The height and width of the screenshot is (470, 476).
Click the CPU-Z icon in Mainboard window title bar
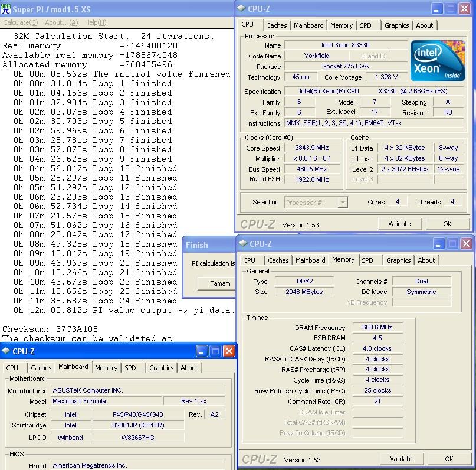coord(6,351)
